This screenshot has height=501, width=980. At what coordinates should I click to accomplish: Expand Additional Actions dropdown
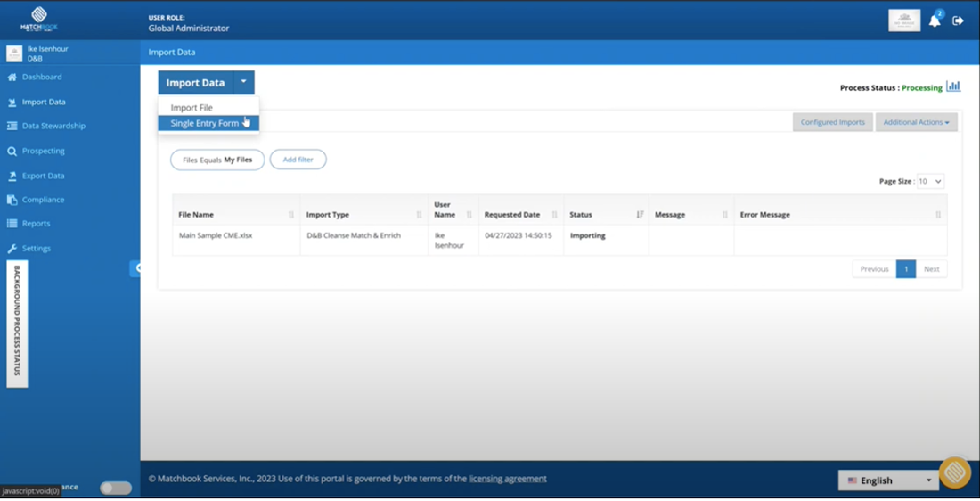(916, 122)
